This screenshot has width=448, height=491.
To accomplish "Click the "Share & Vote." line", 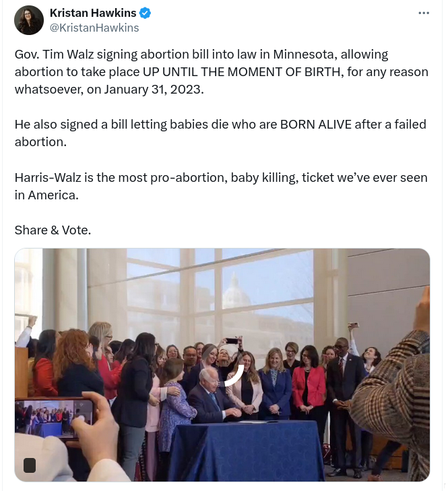I will (53, 230).
